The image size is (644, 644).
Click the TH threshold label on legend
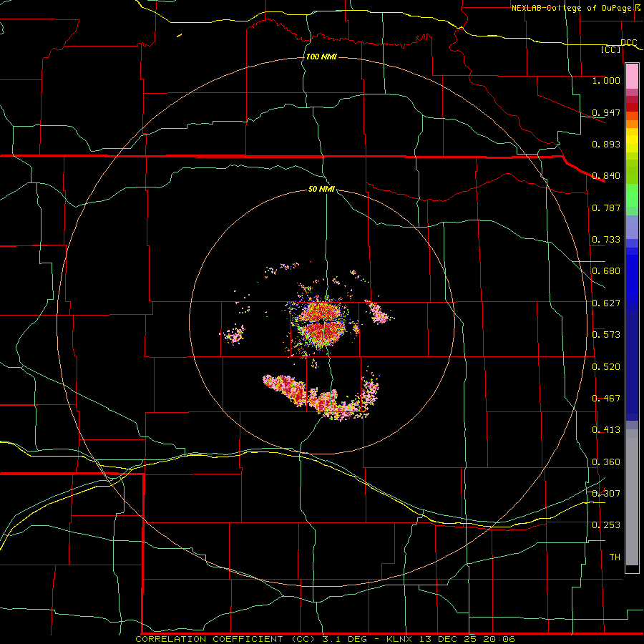(x=615, y=557)
